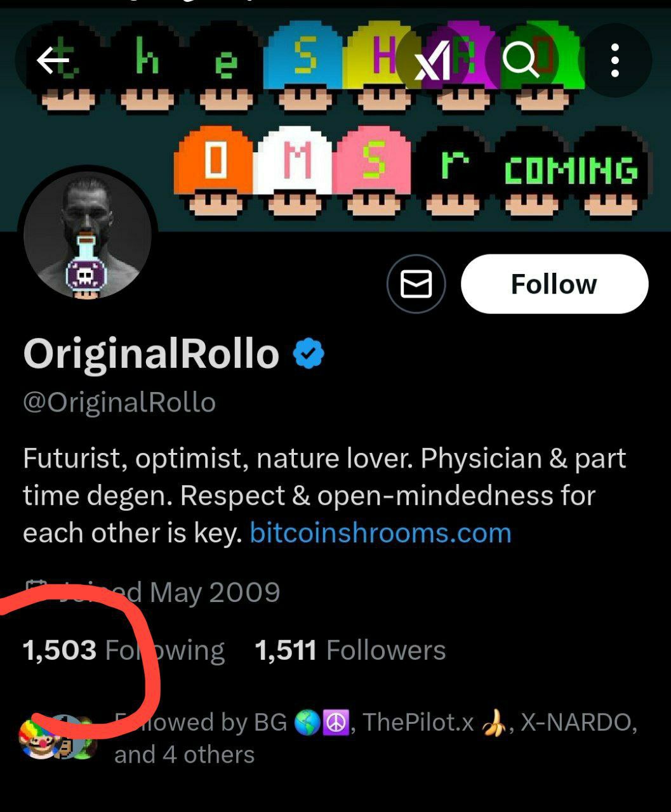The height and width of the screenshot is (812, 671).
Task: Tap the blue verified checkmark badge
Action: coord(309,354)
